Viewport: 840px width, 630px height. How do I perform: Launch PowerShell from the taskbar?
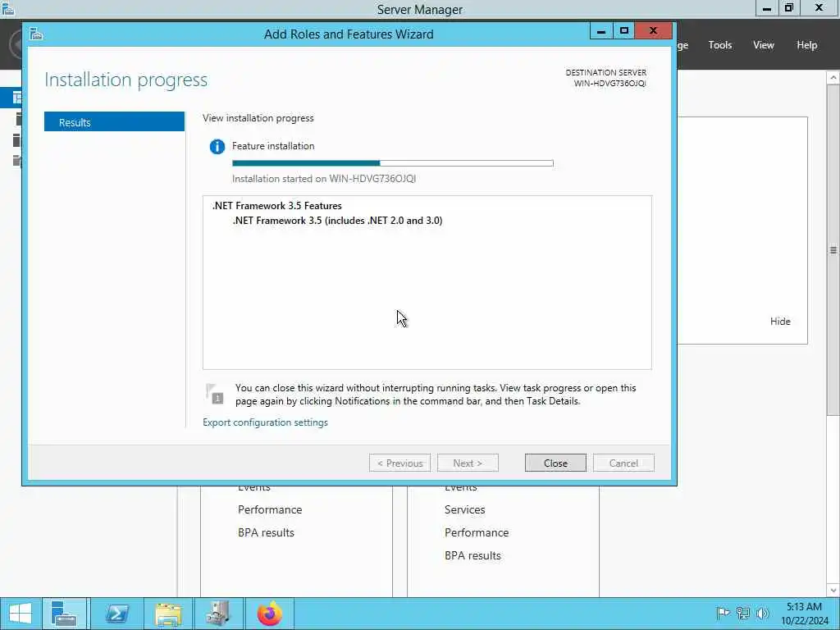(116, 614)
